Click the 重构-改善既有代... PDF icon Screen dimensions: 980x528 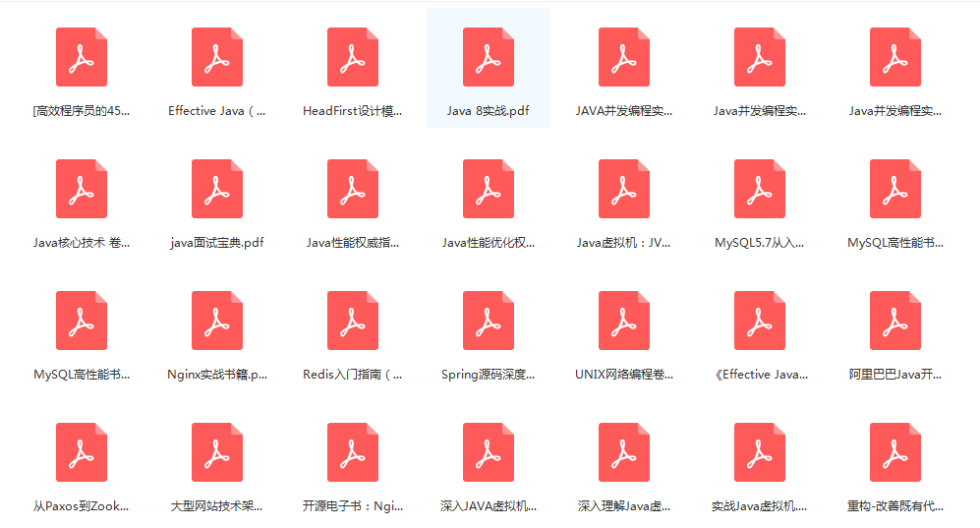[x=895, y=452]
